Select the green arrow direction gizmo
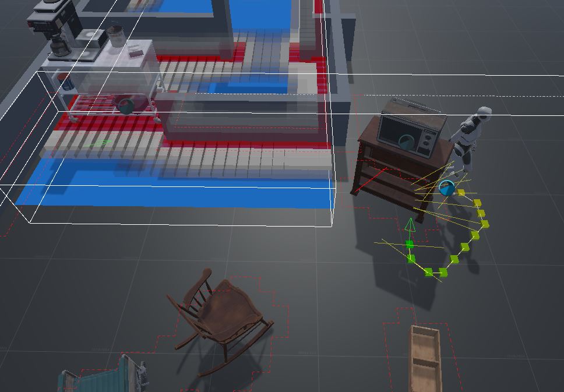This screenshot has height=392, width=564. pos(410,225)
